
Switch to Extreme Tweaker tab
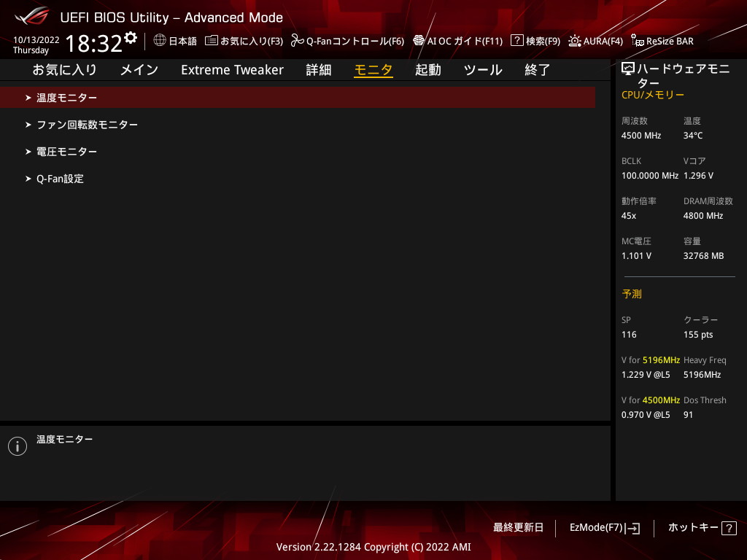[x=232, y=70]
